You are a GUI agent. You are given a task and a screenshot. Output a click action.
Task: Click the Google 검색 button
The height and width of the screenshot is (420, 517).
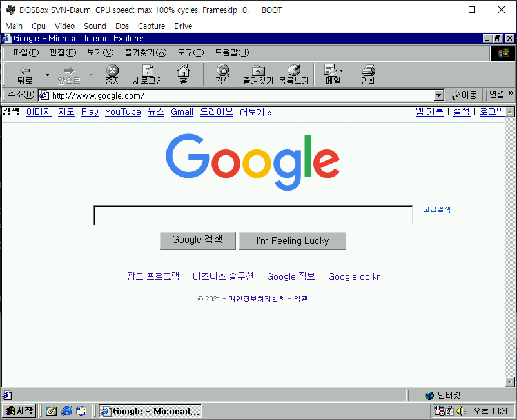click(198, 241)
